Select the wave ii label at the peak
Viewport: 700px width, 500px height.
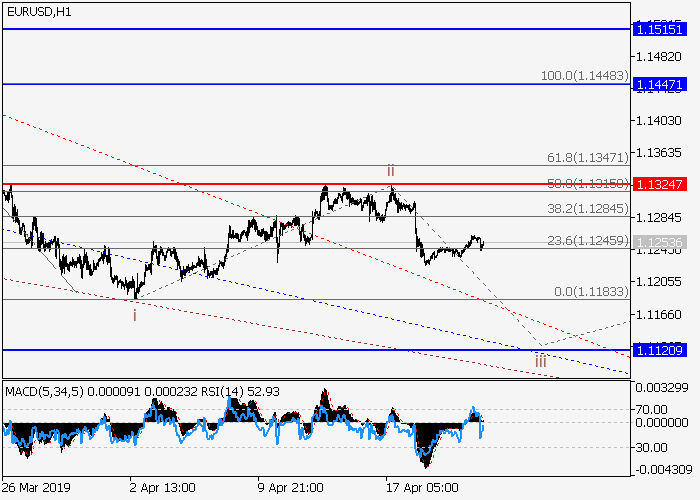click(391, 171)
